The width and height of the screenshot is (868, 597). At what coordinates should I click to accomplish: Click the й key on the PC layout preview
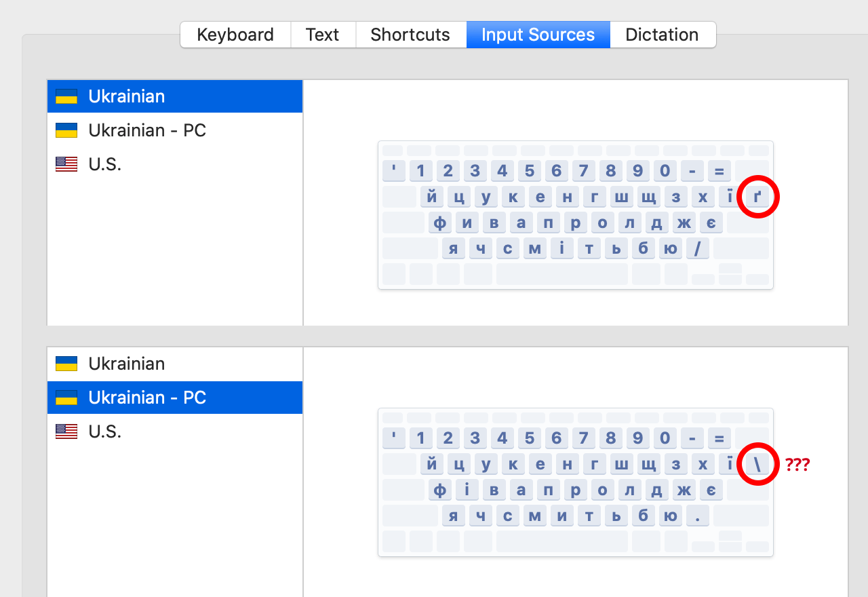433,464
